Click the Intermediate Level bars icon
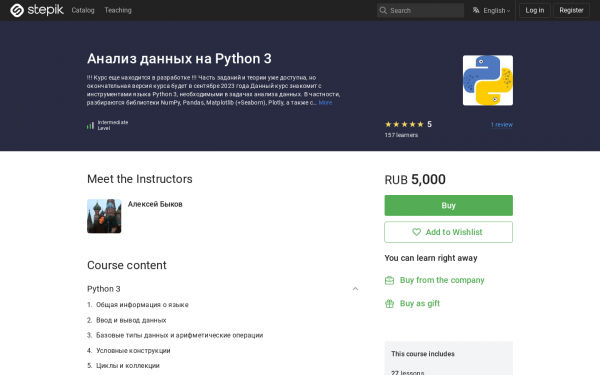This screenshot has height=375, width=600. [x=90, y=126]
